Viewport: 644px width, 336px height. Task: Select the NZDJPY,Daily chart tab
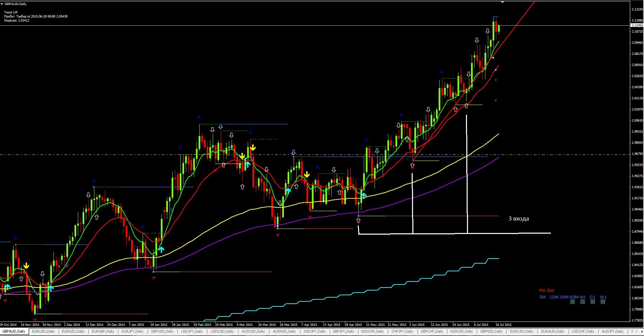click(315, 332)
